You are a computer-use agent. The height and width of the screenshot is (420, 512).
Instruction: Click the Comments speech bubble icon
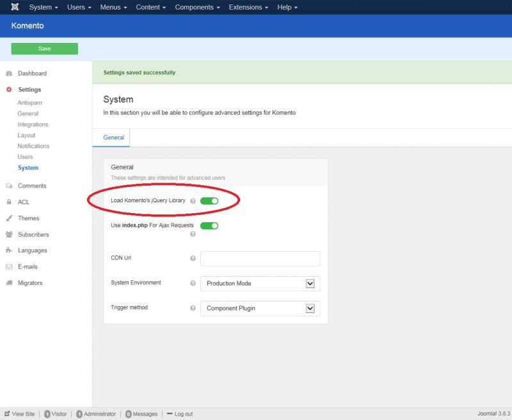coord(9,186)
